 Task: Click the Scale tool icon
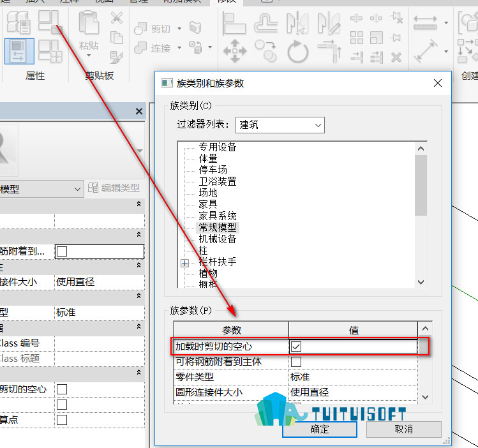coord(376,38)
